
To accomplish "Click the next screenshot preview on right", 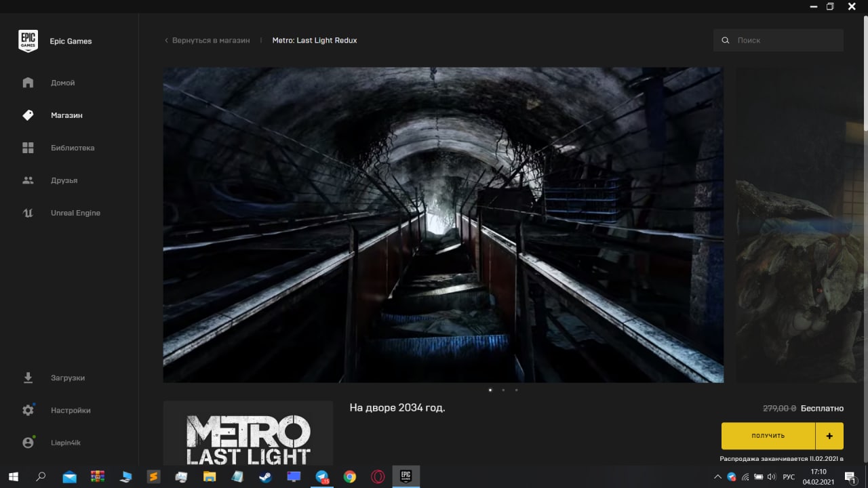I will click(x=800, y=225).
